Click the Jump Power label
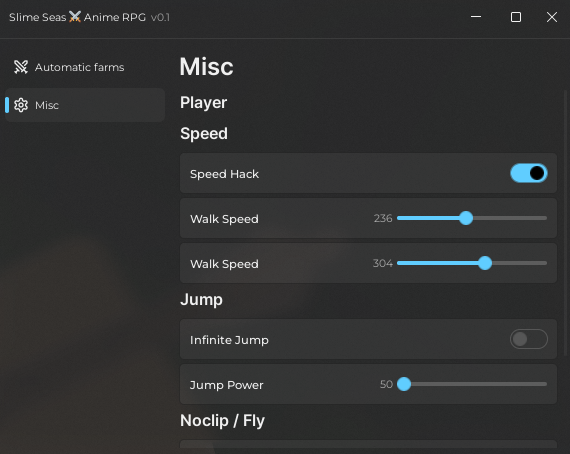Viewport: 570px width, 454px height. tap(226, 385)
